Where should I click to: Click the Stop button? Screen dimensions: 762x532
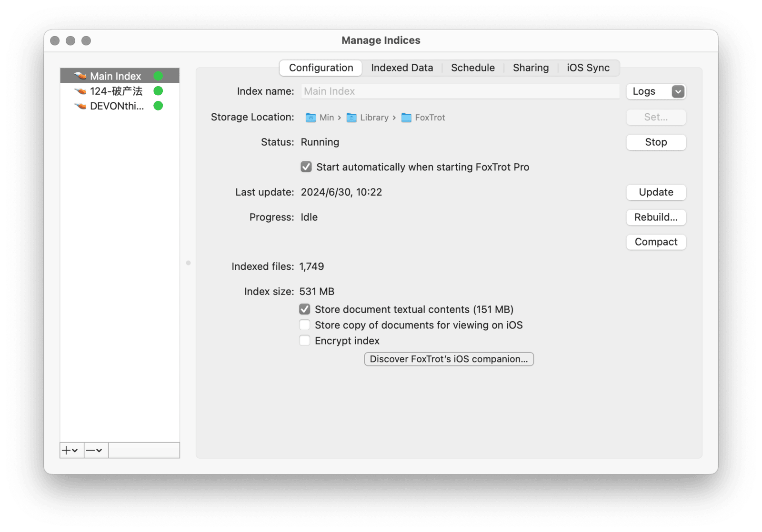(656, 142)
